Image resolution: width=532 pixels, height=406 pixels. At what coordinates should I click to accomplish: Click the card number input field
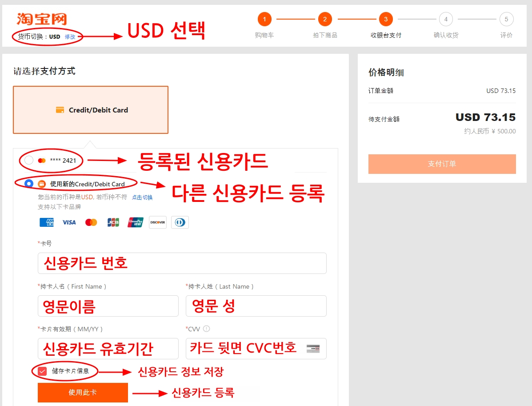coord(182,263)
